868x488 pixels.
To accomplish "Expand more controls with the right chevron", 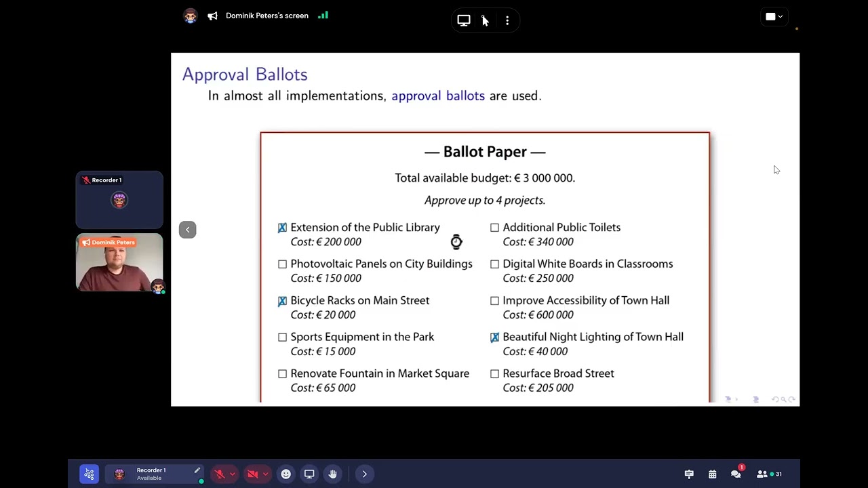I will (x=364, y=474).
